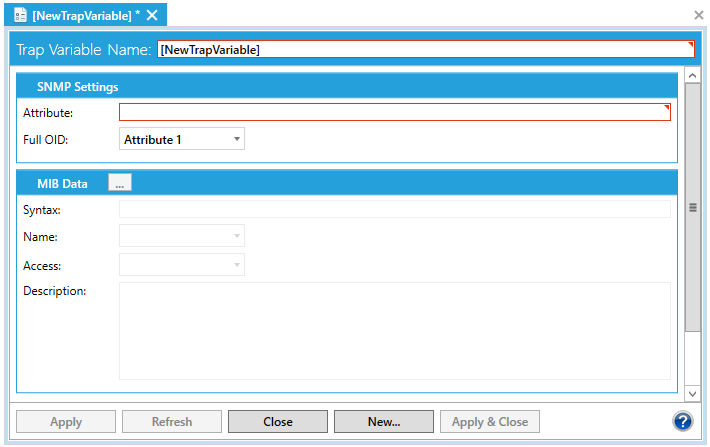This screenshot has height=447, width=710.
Task: Click the Syntax: label
Action: tap(42, 210)
